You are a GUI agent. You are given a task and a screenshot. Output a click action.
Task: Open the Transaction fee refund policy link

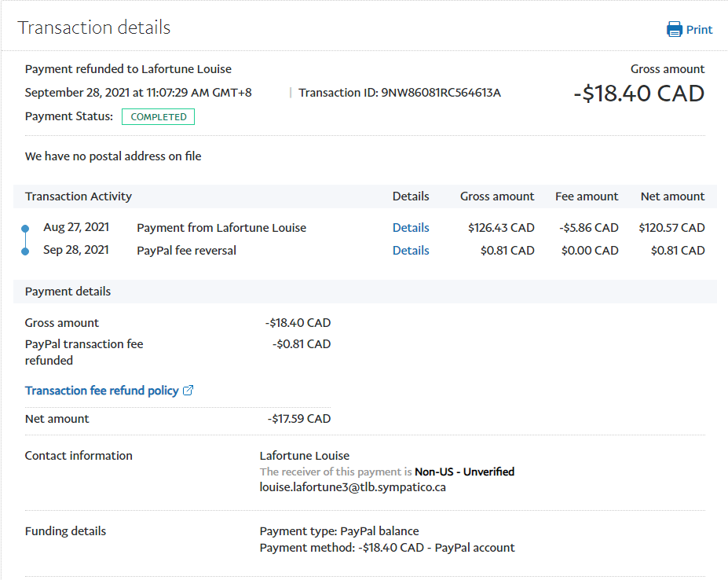pyautogui.click(x=101, y=391)
